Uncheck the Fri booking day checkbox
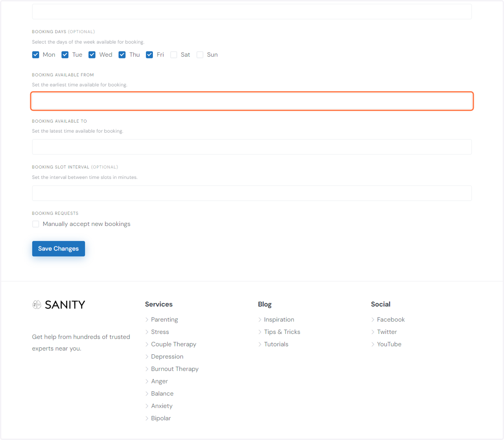Screen dimensions: 504x440 150,55
